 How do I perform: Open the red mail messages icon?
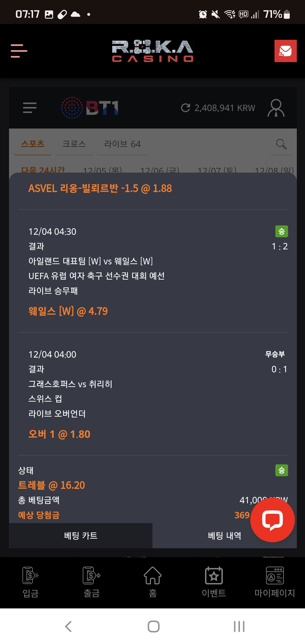coord(285,51)
